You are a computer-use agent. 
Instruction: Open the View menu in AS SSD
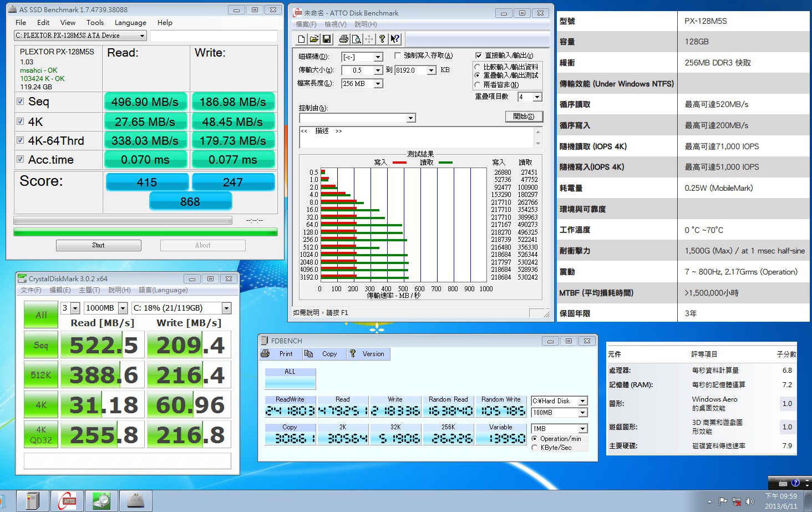(x=68, y=23)
